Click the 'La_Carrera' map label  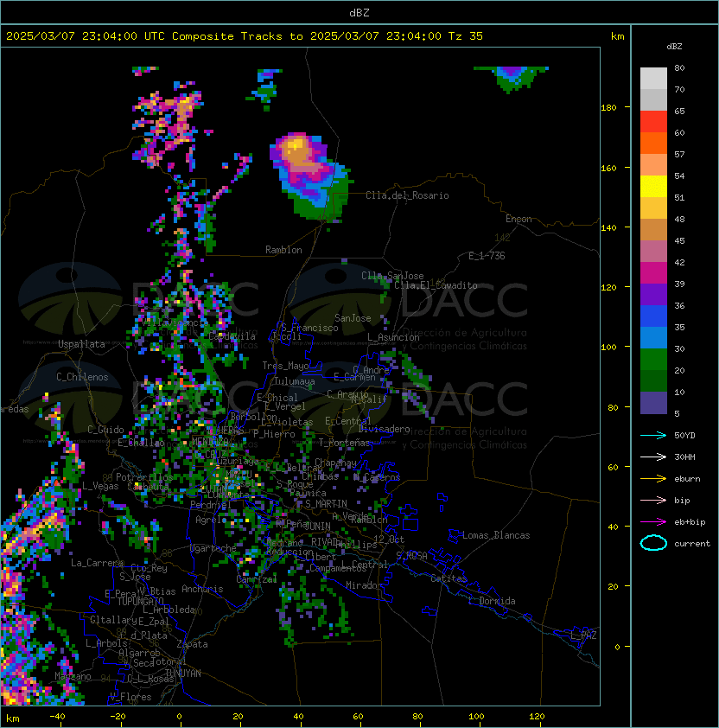97,563
